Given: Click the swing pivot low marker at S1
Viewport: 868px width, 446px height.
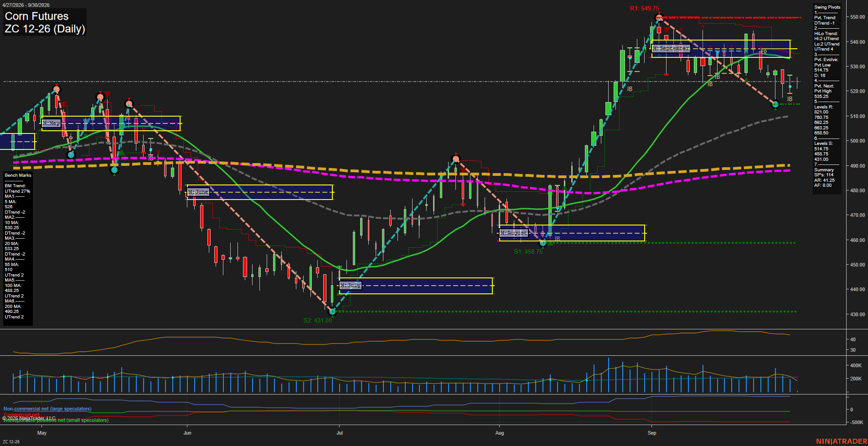Looking at the screenshot, I should pyautogui.click(x=542, y=243).
